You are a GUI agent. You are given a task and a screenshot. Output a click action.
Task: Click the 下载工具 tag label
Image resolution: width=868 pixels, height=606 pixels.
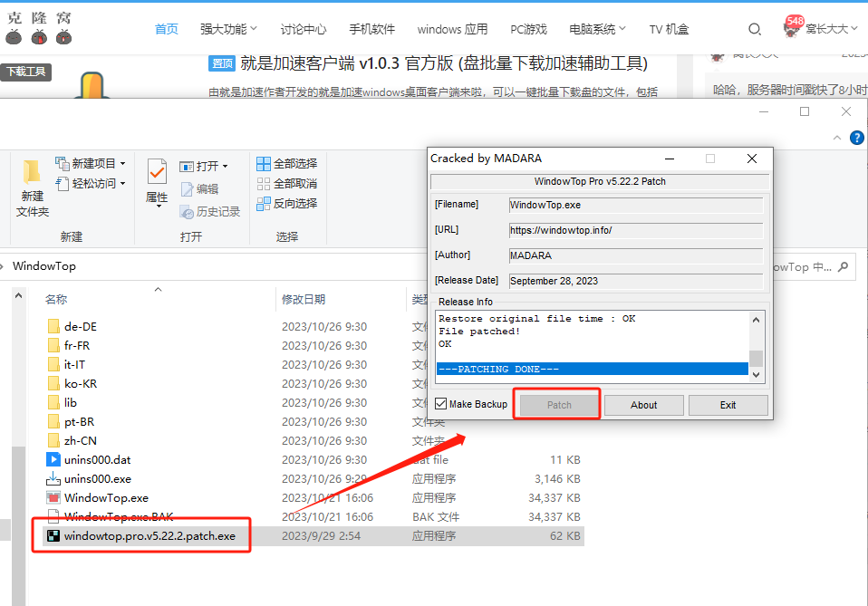click(x=26, y=72)
